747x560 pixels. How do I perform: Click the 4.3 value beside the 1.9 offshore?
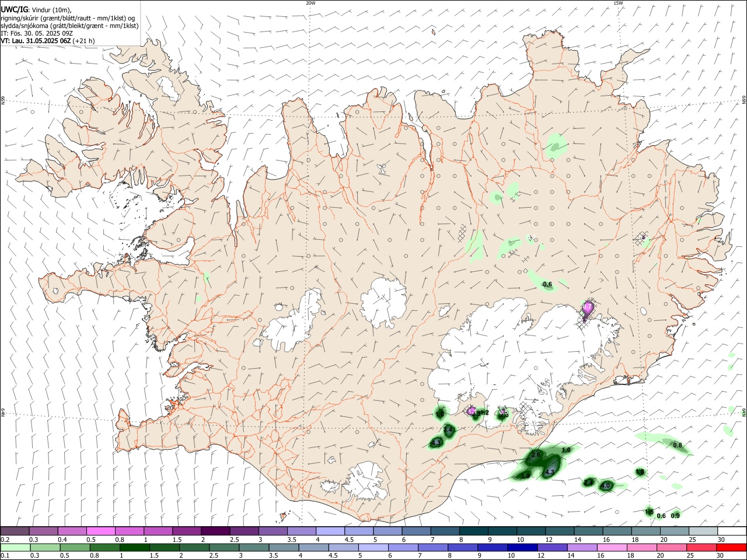point(549,472)
